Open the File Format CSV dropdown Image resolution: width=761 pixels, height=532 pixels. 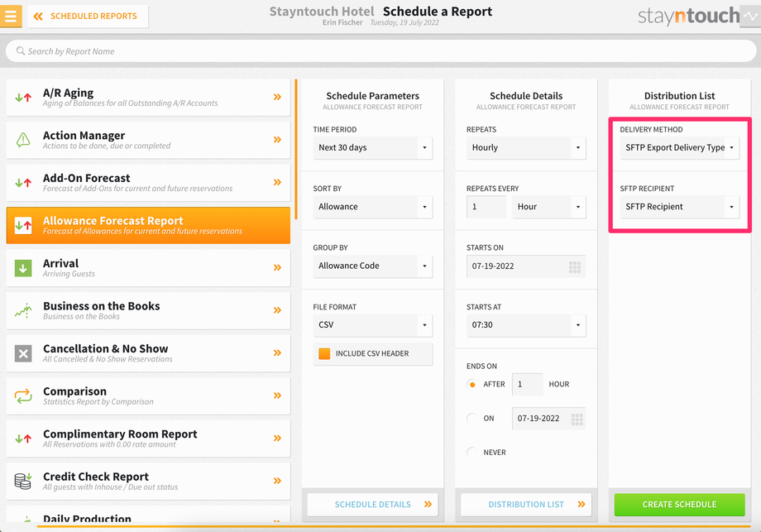(373, 325)
